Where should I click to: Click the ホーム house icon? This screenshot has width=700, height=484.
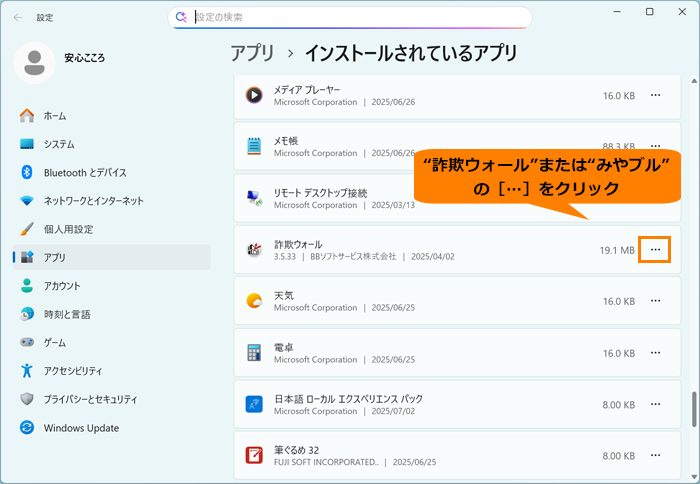coord(27,116)
